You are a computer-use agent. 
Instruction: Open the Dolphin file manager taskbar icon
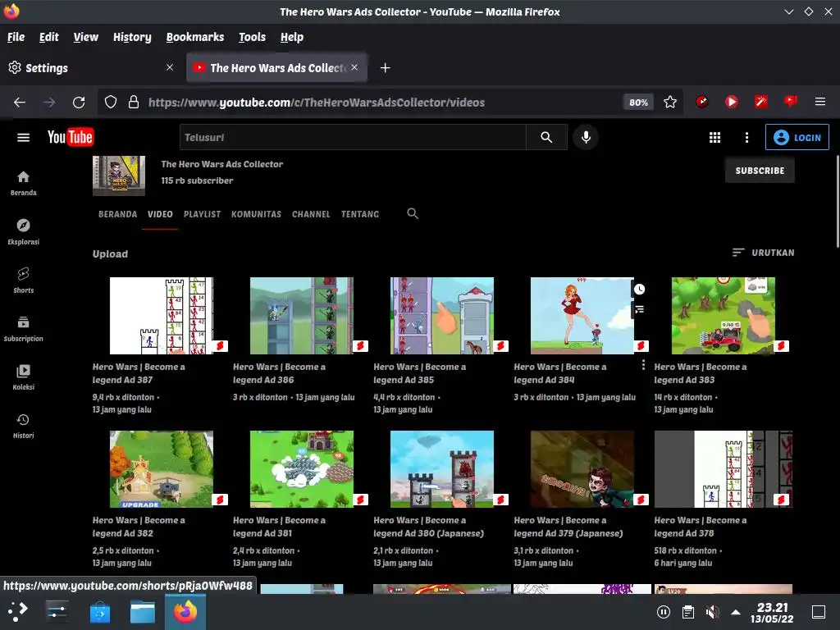pos(143,611)
